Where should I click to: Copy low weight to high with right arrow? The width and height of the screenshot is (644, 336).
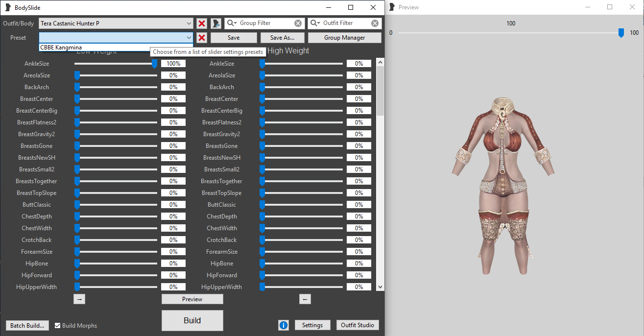(x=79, y=299)
